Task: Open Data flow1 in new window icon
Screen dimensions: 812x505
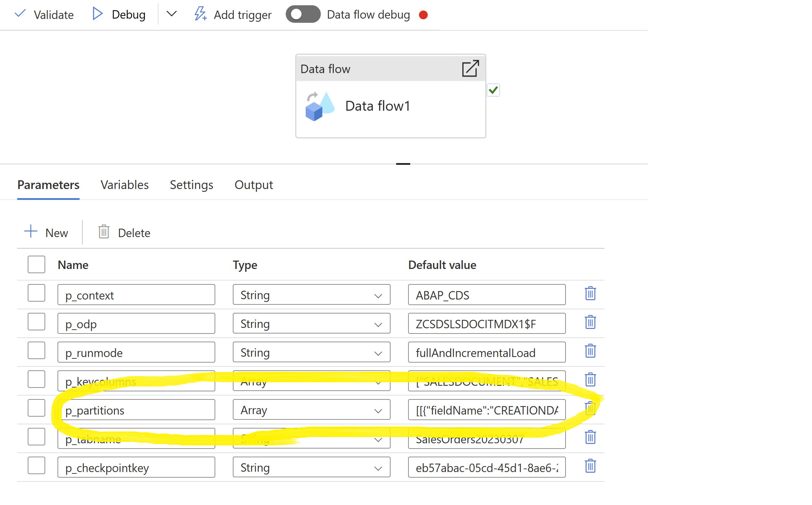Action: pos(470,68)
